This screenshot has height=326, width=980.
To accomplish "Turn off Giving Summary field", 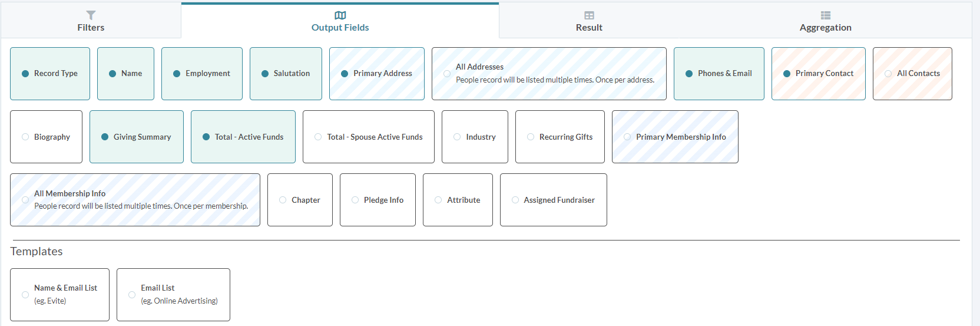I will coord(137,137).
